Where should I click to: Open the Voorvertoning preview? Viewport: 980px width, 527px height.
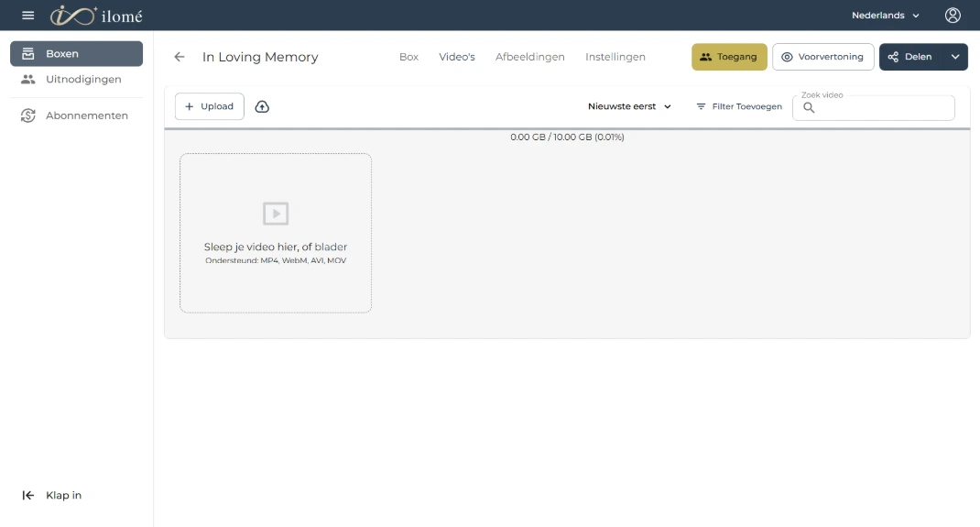(x=823, y=57)
